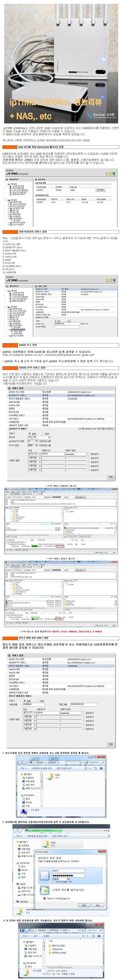Viewport: 122px width, 980px height.
Task: Select ipDISK/FTP 서비스 row in FTP settings list
Action: 61,395
